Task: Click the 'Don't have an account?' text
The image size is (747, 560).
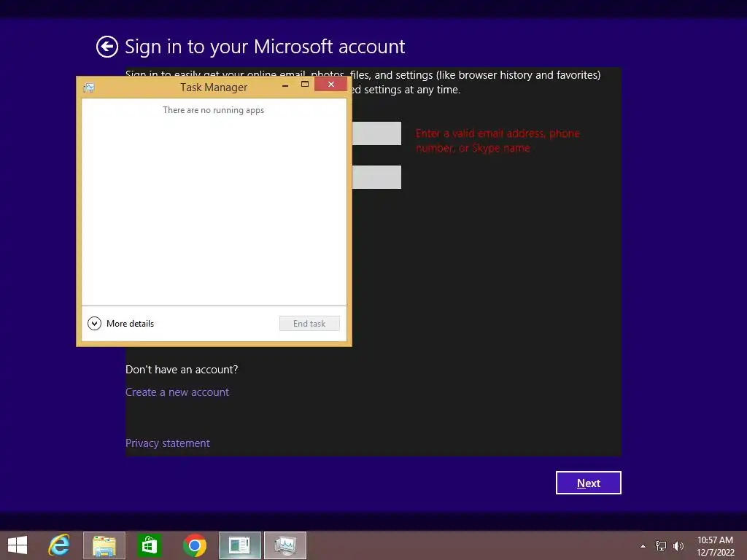Action: point(182,370)
